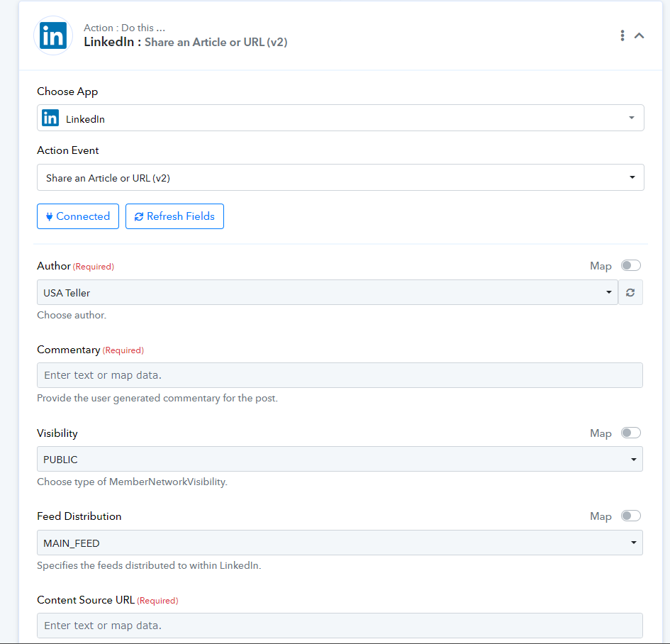Click the 'Choose type of MemberNetworkVisibility.' hint
The width and height of the screenshot is (670, 644).
(x=132, y=482)
